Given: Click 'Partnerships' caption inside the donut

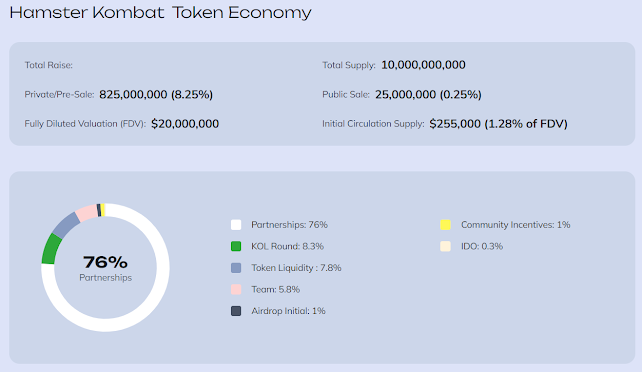Looking at the screenshot, I should (x=106, y=277).
